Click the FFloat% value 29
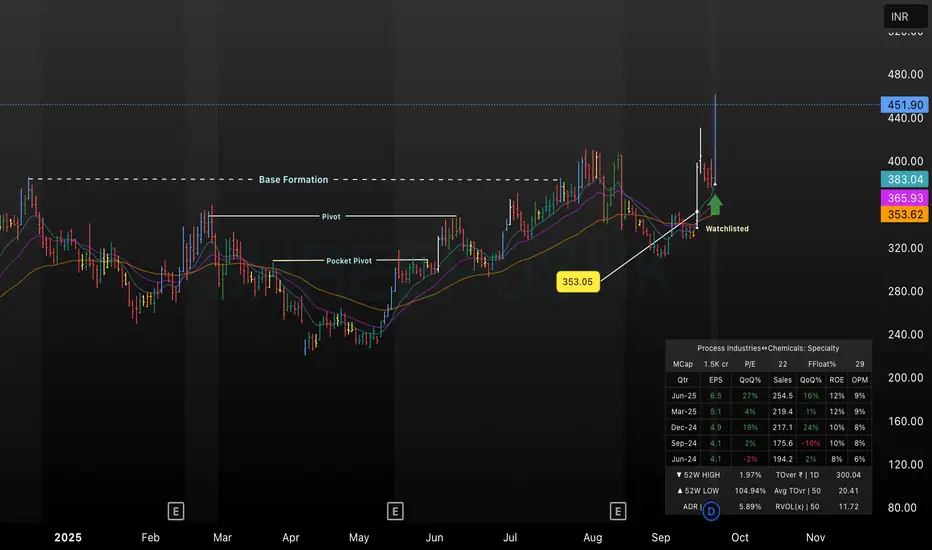Viewport: 932px width, 550px height. tap(859, 364)
